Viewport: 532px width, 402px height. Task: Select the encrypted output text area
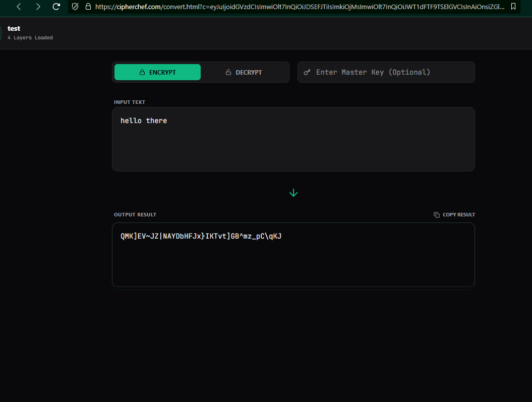pyautogui.click(x=293, y=255)
